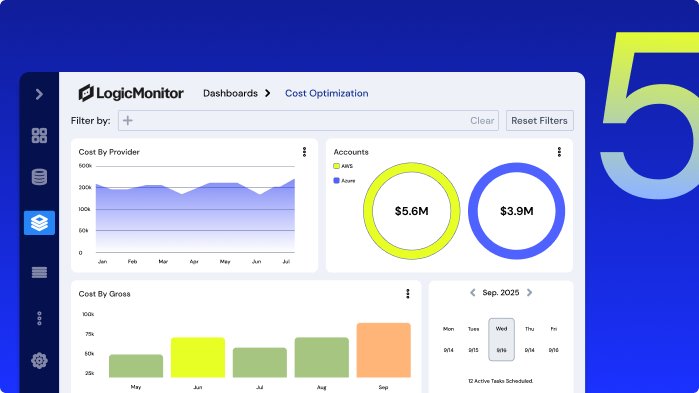The height and width of the screenshot is (393, 699).
Task: Click the Accounts widget title
Action: (x=351, y=152)
